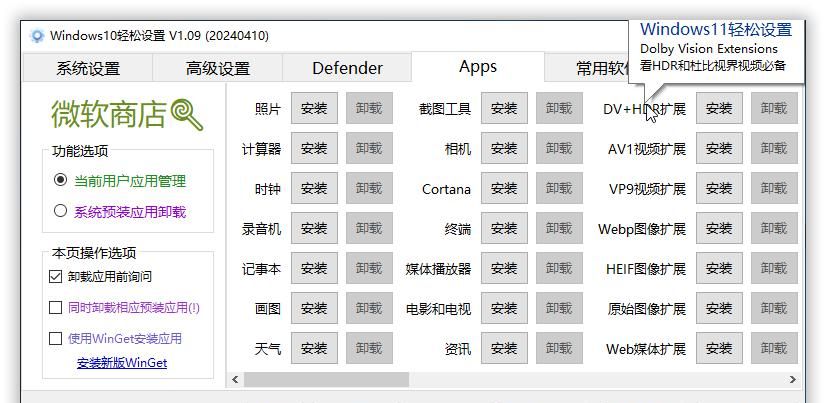Click the horizontal scrollbar thumb
826x403 pixels.
click(x=326, y=379)
